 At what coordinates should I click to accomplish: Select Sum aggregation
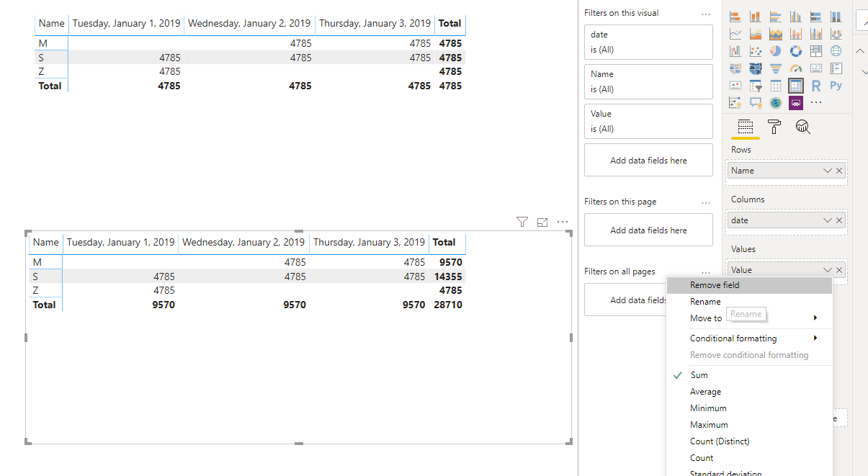[x=749, y=375]
